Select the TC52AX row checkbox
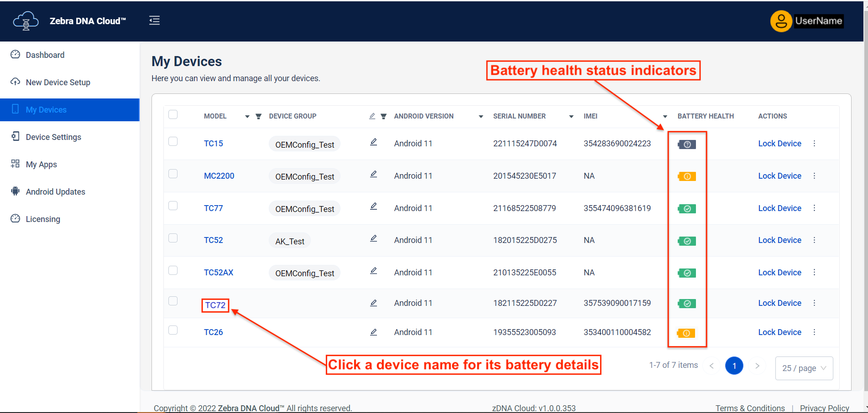Viewport: 868px width, 413px height. click(x=173, y=270)
